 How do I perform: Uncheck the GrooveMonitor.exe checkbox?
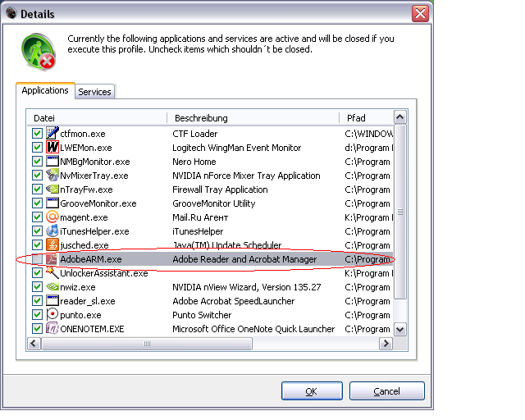(x=37, y=203)
